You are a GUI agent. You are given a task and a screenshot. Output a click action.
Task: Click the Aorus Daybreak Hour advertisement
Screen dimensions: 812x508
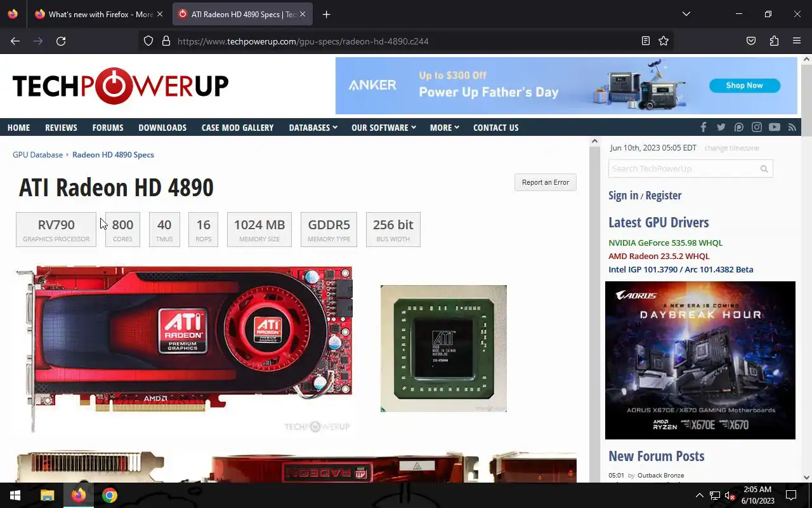tap(700, 360)
